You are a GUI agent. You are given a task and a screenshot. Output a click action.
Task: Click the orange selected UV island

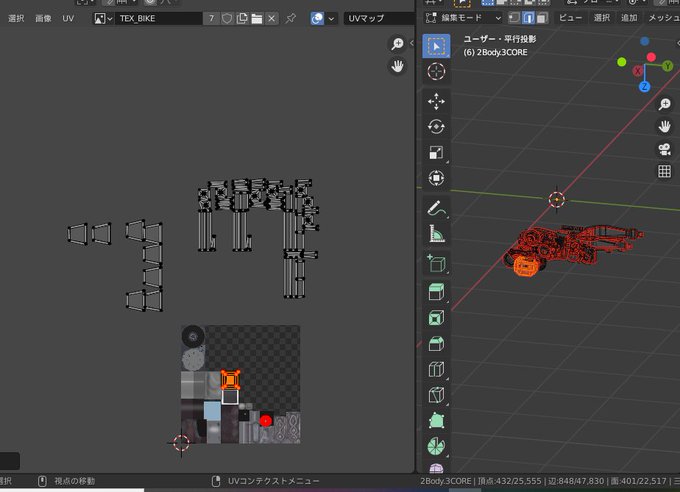click(230, 380)
